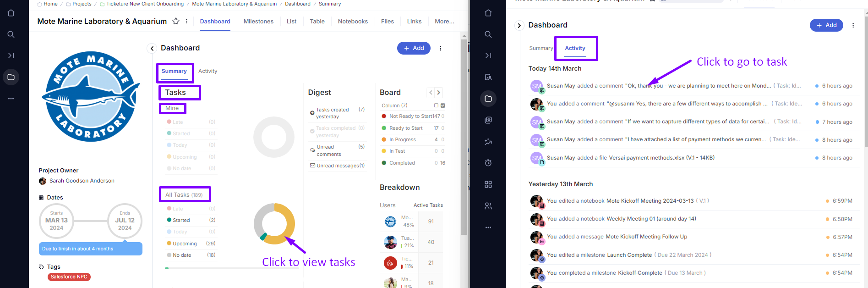Open search icon in left window sidebar
Viewport: 868px width, 288px height.
point(11,34)
